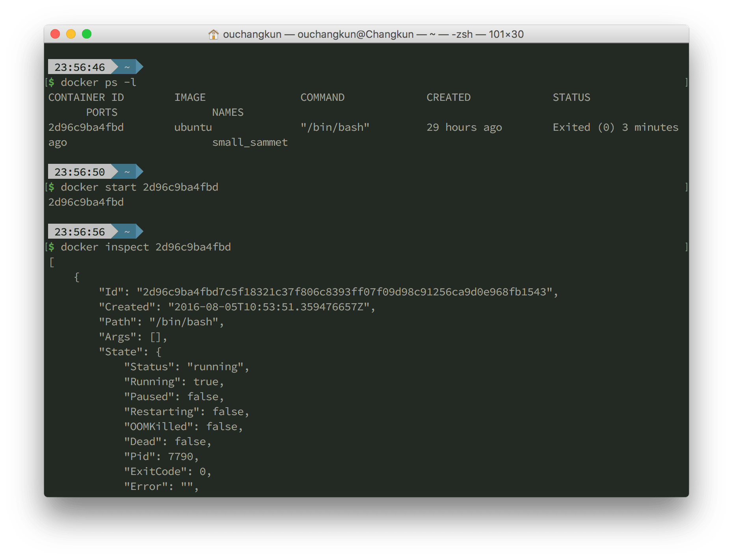Click the 'docker start 2d96c9ba4fbd' command line
Image resolution: width=733 pixels, height=560 pixels.
tap(140, 187)
